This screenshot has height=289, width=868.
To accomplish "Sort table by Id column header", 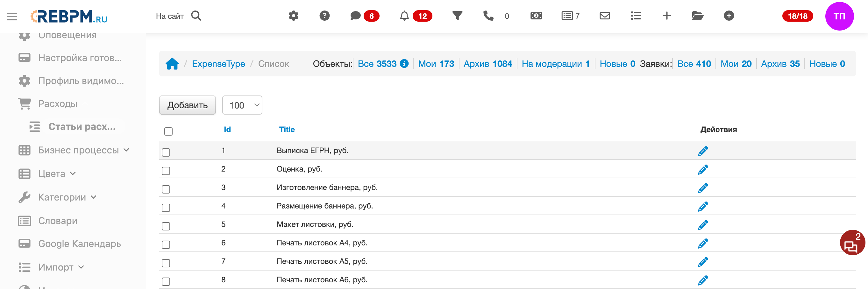I will tap(227, 129).
